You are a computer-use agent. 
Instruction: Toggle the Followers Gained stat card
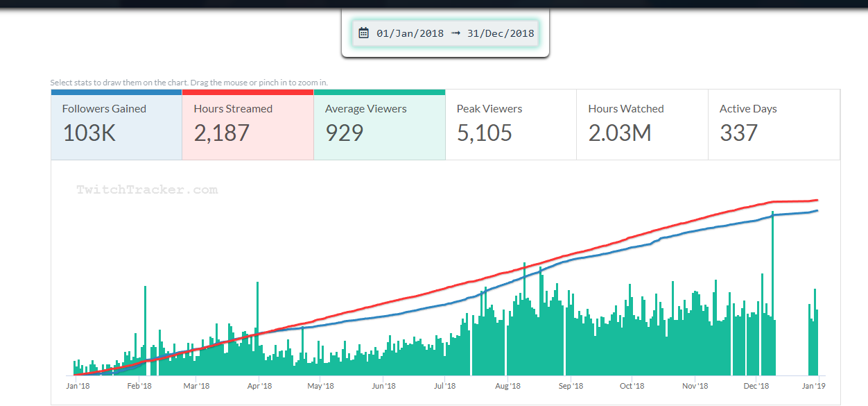tap(116, 125)
